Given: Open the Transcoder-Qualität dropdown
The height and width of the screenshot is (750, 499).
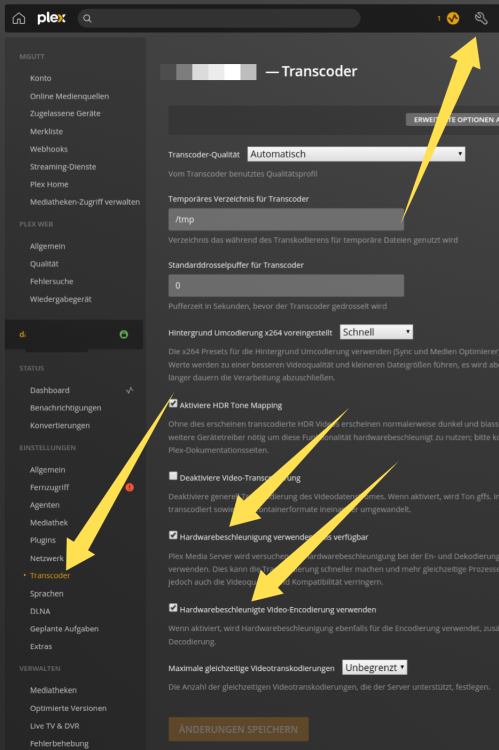Looking at the screenshot, I should (356, 154).
